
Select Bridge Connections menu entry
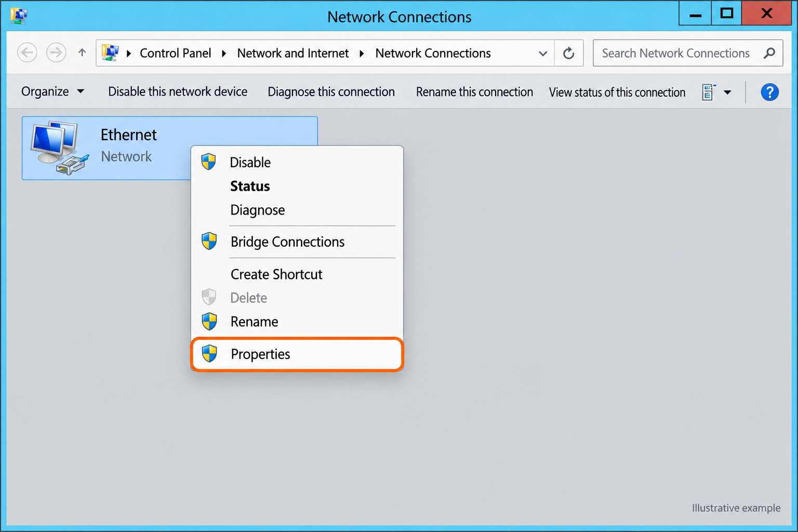[x=297, y=242]
